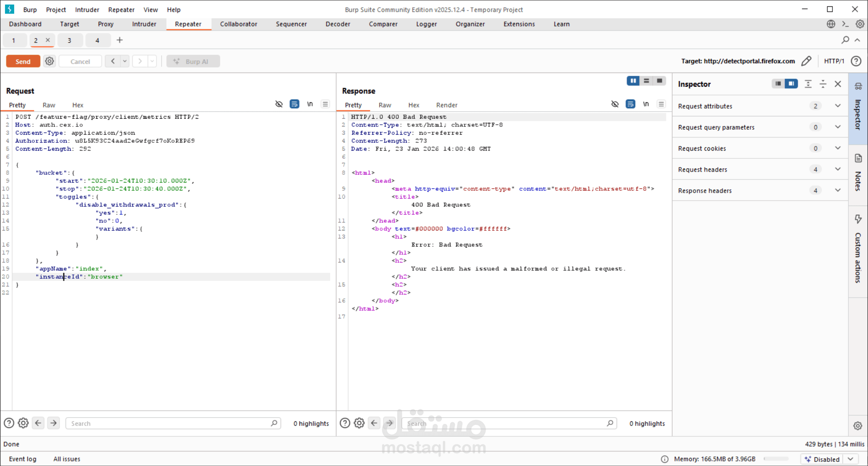The image size is (868, 466).
Task: Open Burp settings gear beside the terminal icon
Action: pyautogui.click(x=860, y=24)
